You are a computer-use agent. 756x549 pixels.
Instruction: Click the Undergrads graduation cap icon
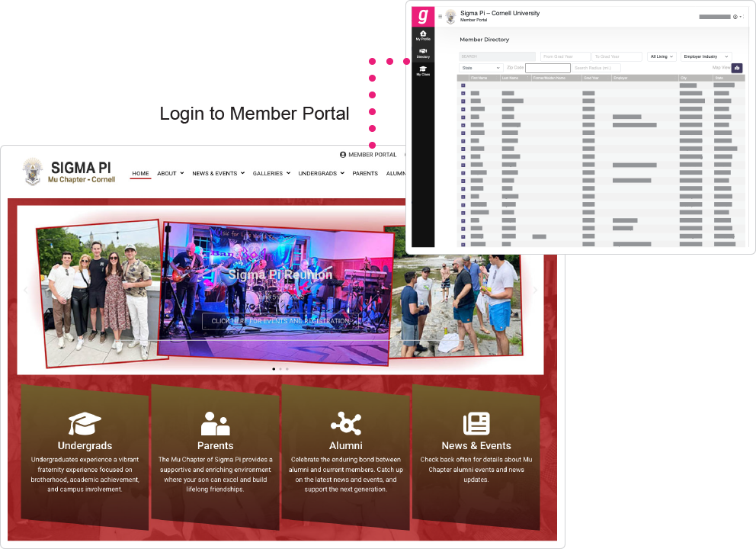pyautogui.click(x=85, y=423)
